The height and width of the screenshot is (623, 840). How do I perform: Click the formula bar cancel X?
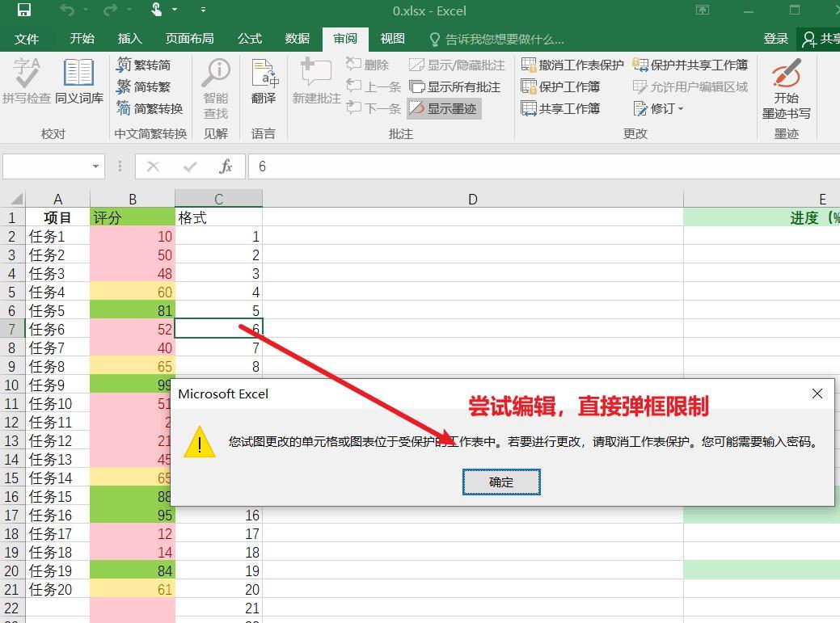point(154,166)
